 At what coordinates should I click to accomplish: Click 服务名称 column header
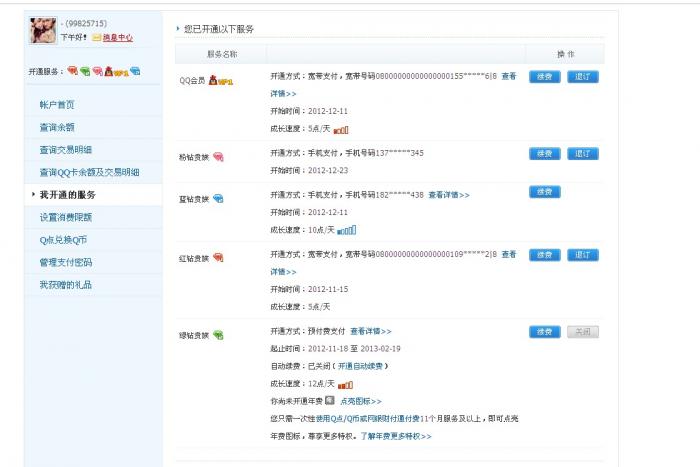(222, 54)
